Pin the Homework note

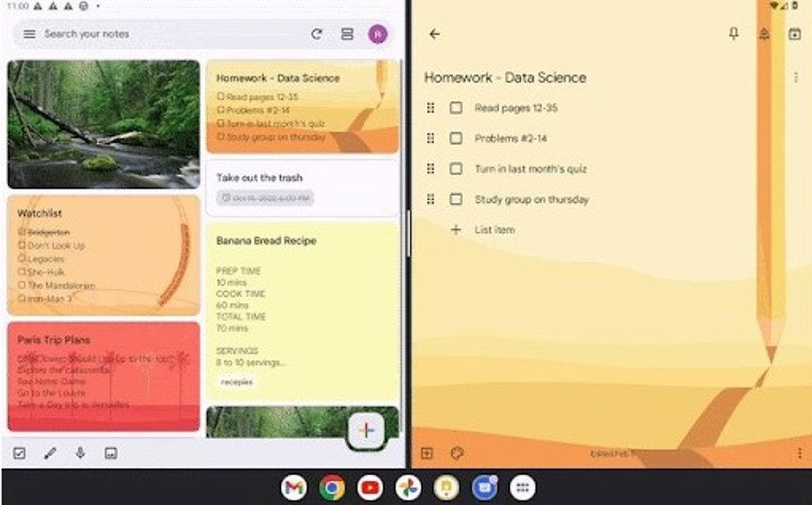point(734,34)
